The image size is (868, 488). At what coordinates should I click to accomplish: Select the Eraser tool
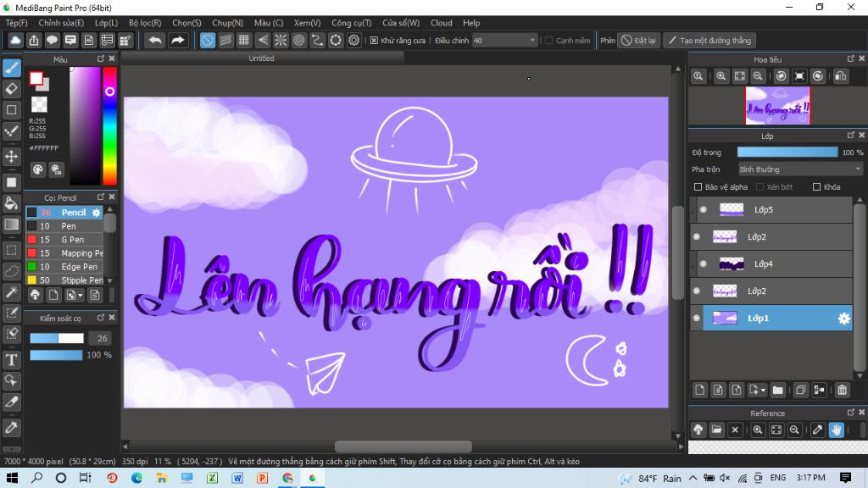point(12,88)
